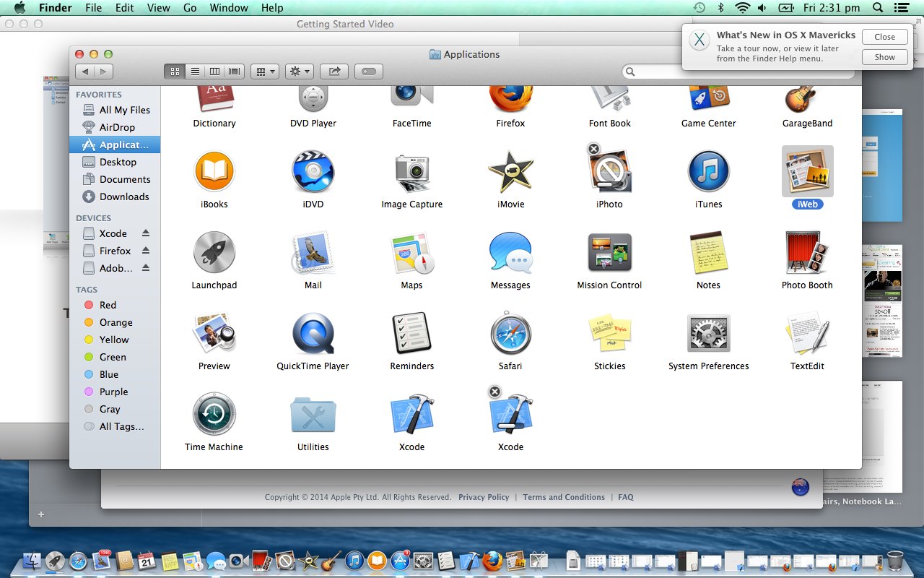Viewport: 924px width, 578px height.
Task: Open the iWeb application icon
Action: pyautogui.click(x=807, y=171)
